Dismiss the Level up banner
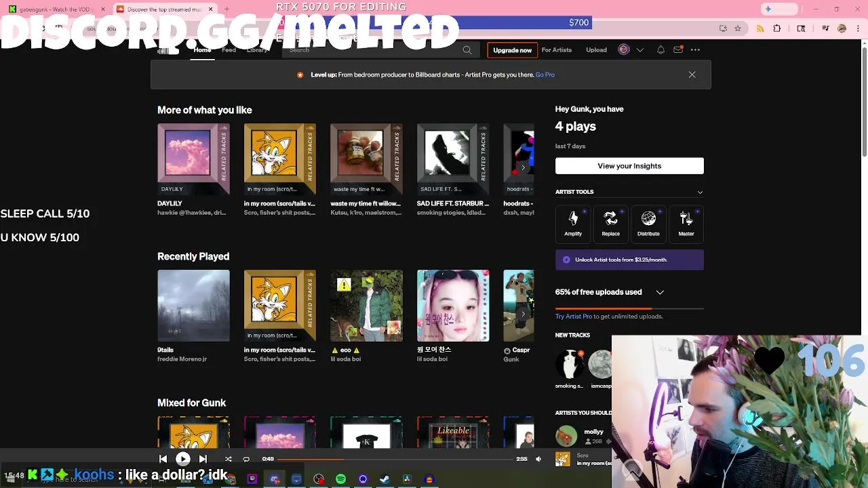The width and height of the screenshot is (868, 488). click(x=692, y=75)
